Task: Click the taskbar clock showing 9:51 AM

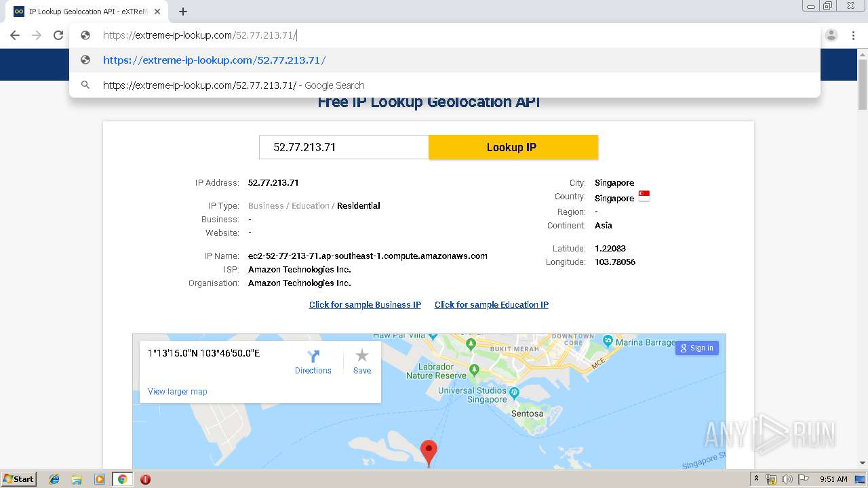Action: tap(833, 479)
